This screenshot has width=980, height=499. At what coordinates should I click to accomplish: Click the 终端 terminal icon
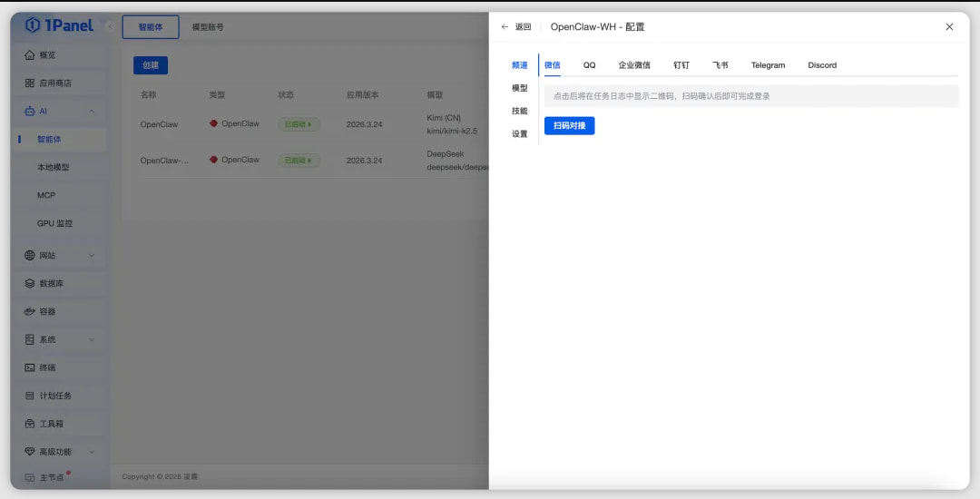(30, 368)
